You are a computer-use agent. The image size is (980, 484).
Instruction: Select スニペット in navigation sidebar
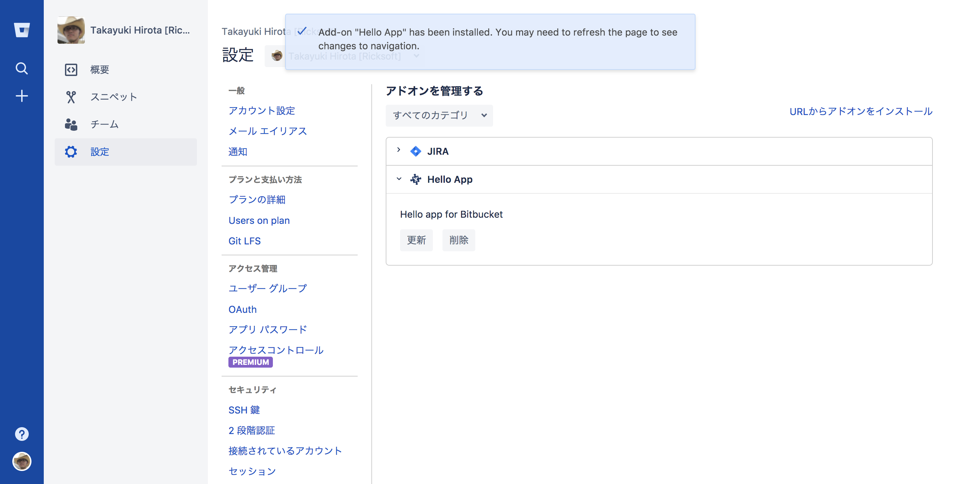pyautogui.click(x=125, y=97)
